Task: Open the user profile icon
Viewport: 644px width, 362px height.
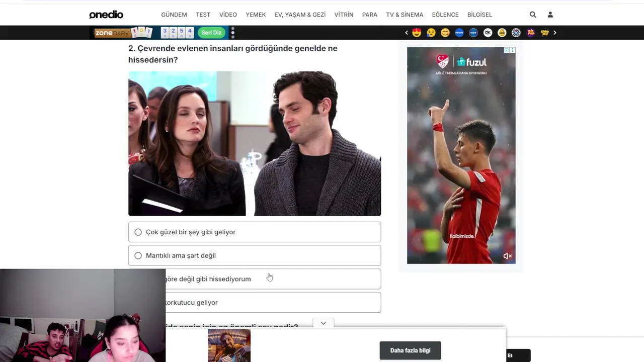Action: click(550, 15)
